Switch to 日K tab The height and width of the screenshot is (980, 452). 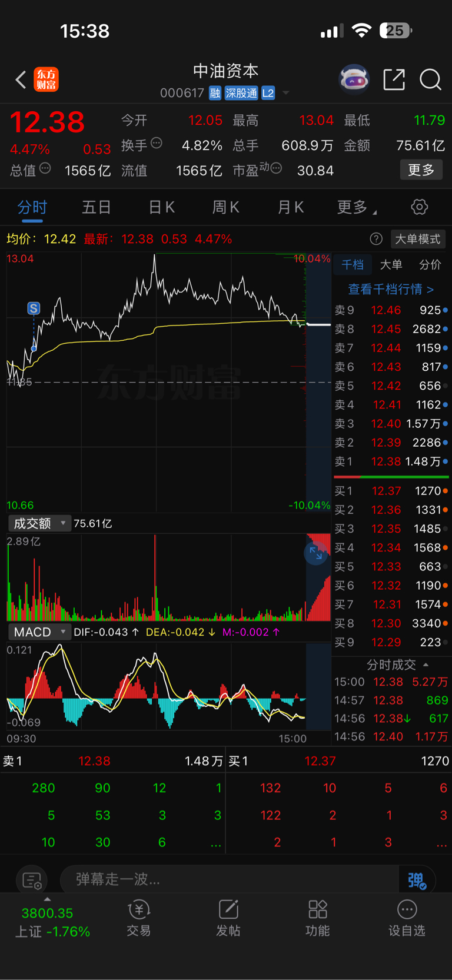tap(161, 207)
